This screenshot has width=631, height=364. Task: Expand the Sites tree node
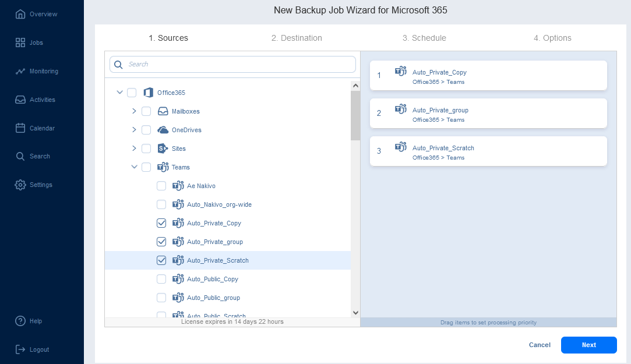[x=134, y=149]
